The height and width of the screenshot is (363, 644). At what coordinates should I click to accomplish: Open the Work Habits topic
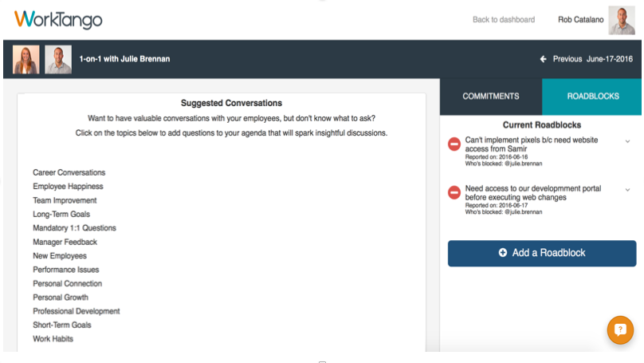click(x=53, y=339)
